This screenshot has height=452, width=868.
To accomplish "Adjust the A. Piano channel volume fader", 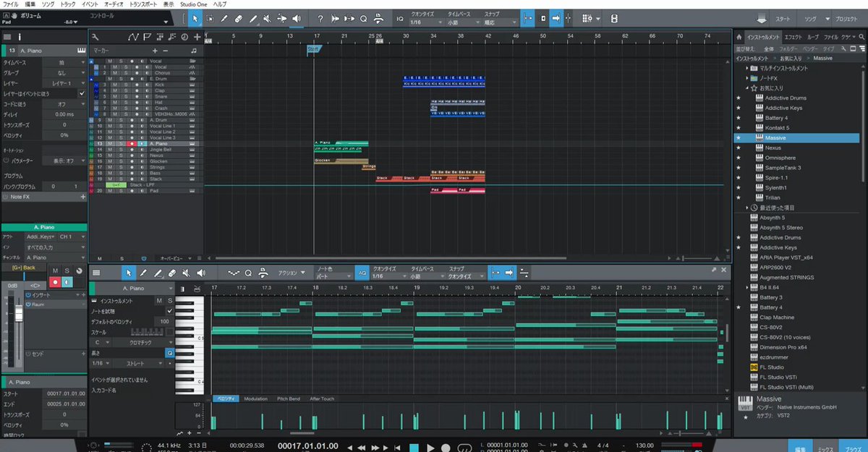I will point(19,313).
